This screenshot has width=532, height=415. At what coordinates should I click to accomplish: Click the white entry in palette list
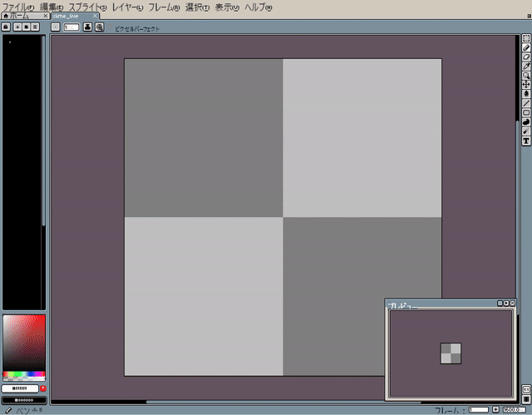(x=10, y=42)
